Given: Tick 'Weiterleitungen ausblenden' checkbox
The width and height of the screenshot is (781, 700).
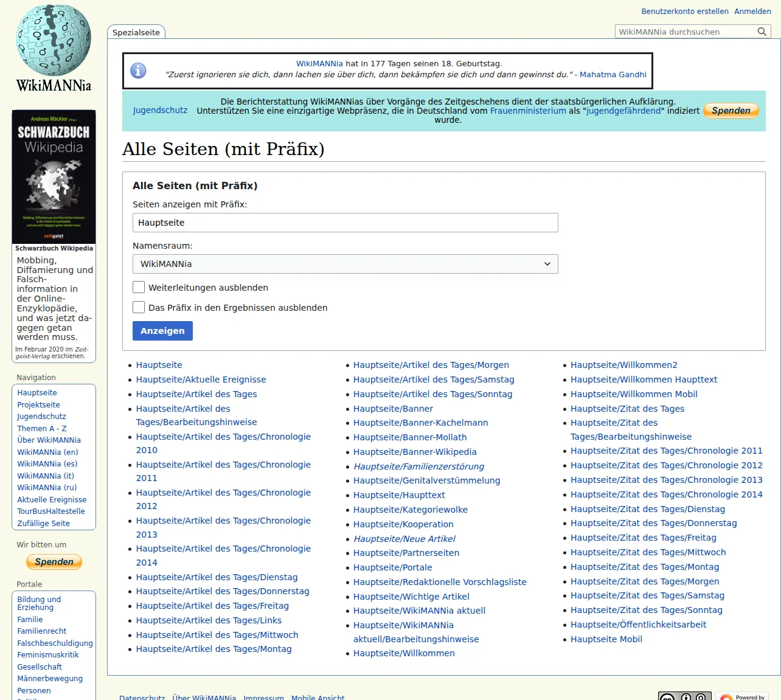Looking at the screenshot, I should click(x=139, y=287).
